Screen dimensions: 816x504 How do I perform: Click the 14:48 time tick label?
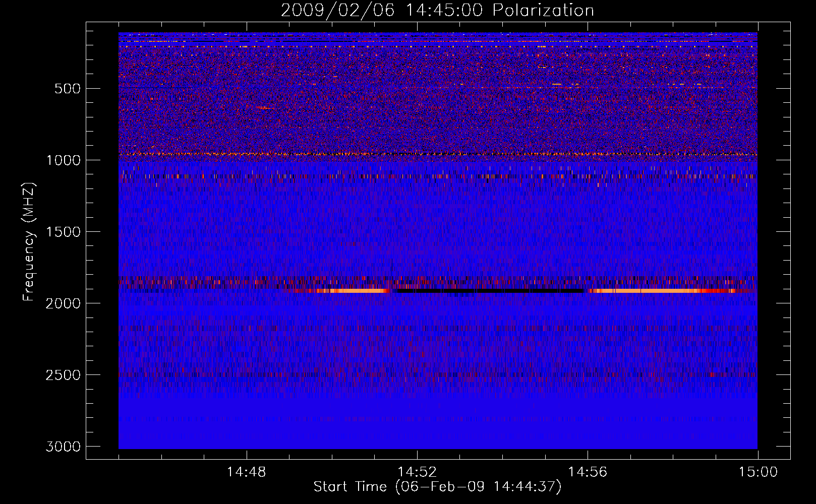[247, 472]
